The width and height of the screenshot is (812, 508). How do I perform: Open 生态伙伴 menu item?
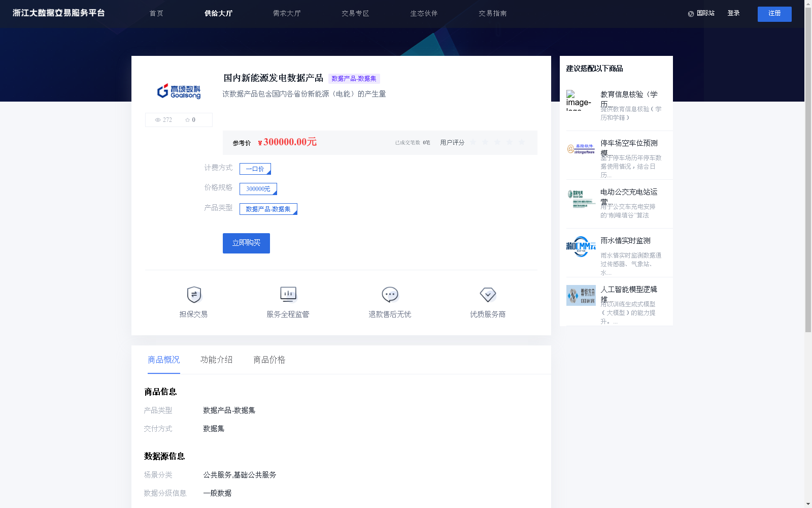tap(424, 14)
